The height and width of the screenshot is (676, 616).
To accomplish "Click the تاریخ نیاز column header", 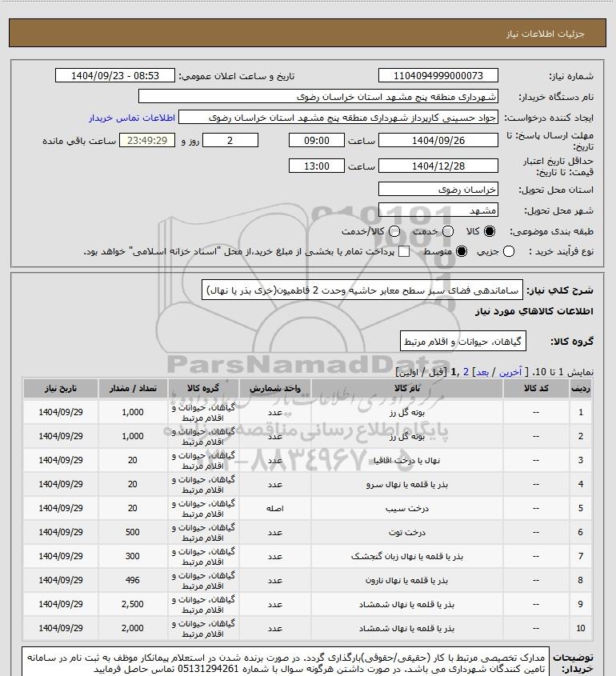I will [60, 388].
